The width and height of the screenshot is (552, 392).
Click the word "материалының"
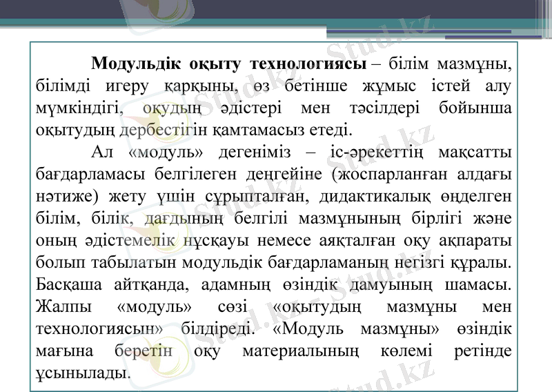[x=301, y=351]
